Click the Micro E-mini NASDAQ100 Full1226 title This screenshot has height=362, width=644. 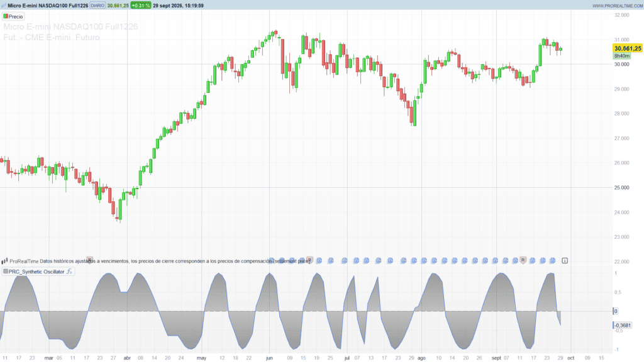pyautogui.click(x=48, y=5)
